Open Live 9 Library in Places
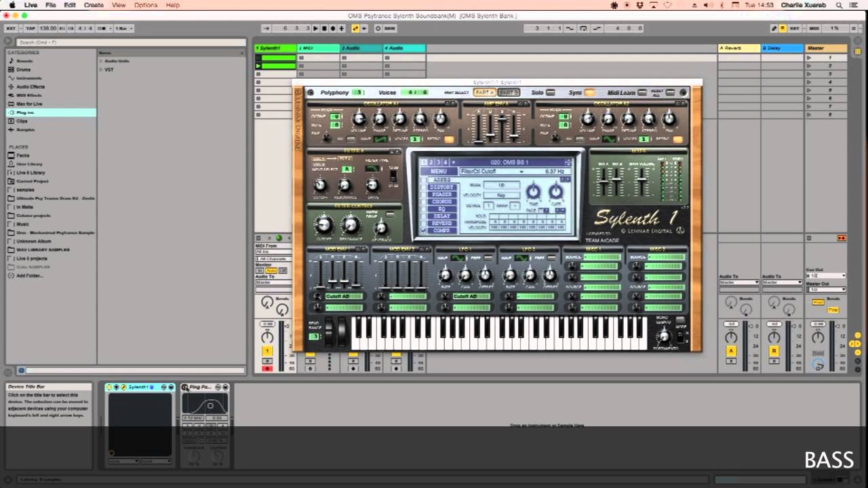 click(31, 172)
